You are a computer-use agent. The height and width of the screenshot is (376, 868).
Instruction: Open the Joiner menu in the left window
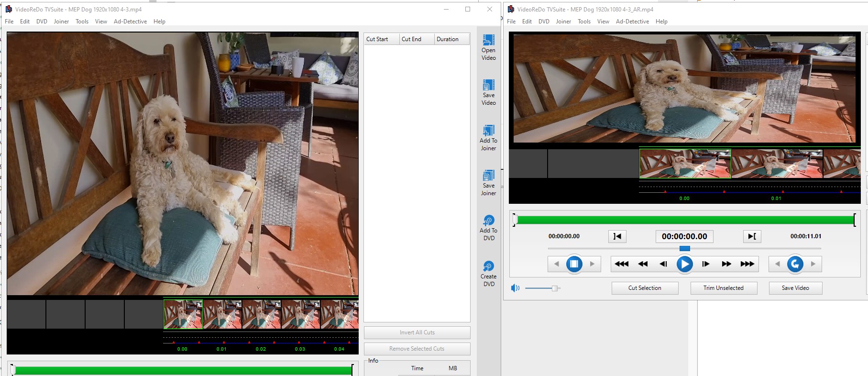coord(61,22)
